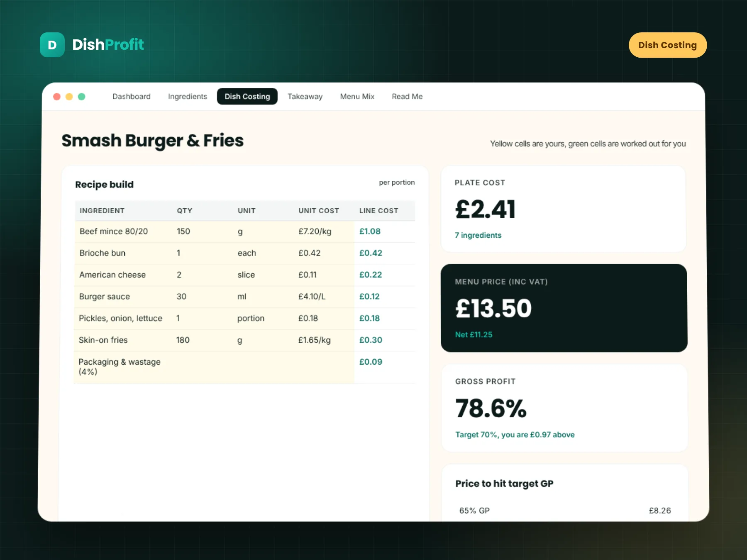The image size is (747, 560).
Task: Click the 'Price to hit target GP' heading
Action: point(504,484)
